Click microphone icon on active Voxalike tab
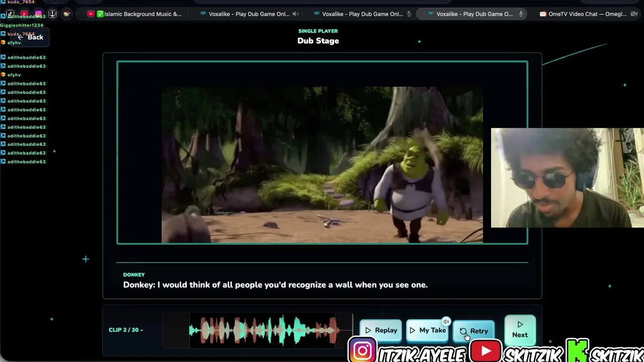 (x=521, y=14)
